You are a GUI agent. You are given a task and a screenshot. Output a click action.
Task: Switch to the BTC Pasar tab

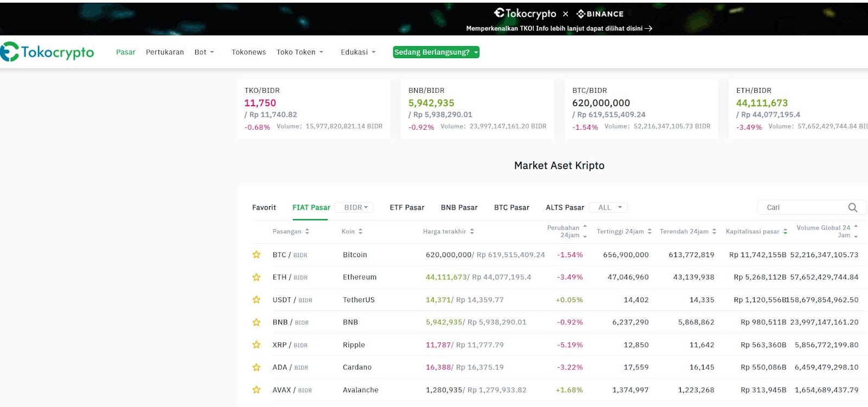tap(512, 207)
